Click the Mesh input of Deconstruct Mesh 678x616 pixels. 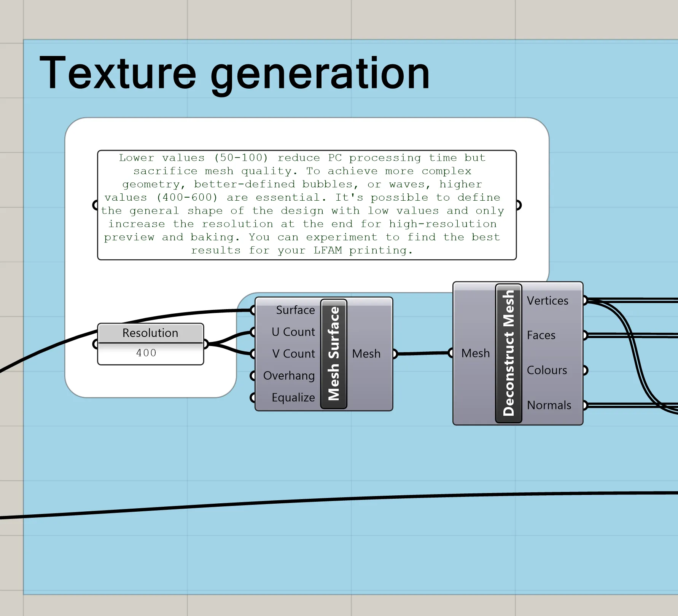click(x=475, y=353)
